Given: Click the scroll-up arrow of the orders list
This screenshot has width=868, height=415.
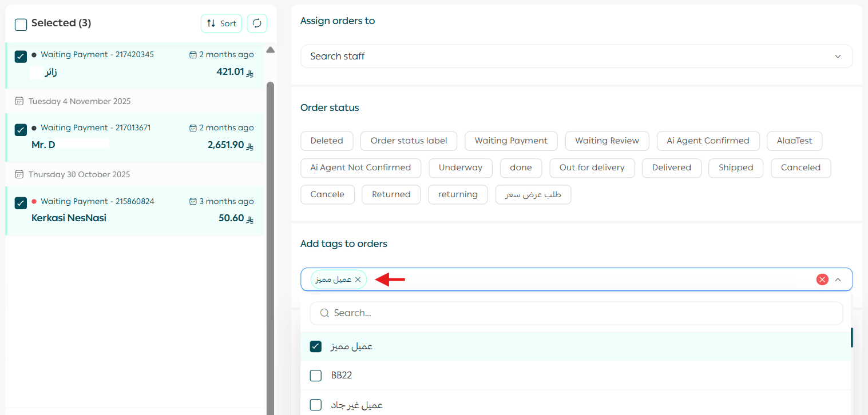Looking at the screenshot, I should (x=270, y=50).
